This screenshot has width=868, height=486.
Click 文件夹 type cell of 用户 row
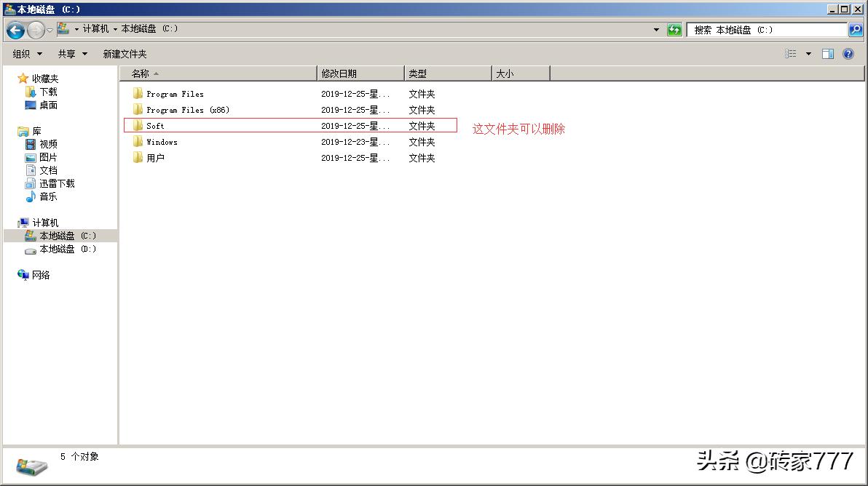(x=422, y=158)
